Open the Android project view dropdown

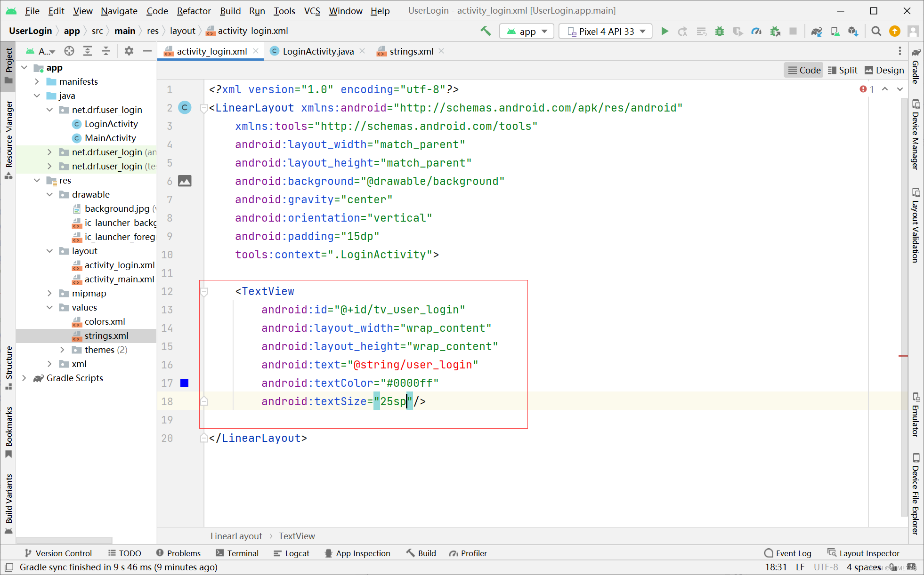coord(41,51)
